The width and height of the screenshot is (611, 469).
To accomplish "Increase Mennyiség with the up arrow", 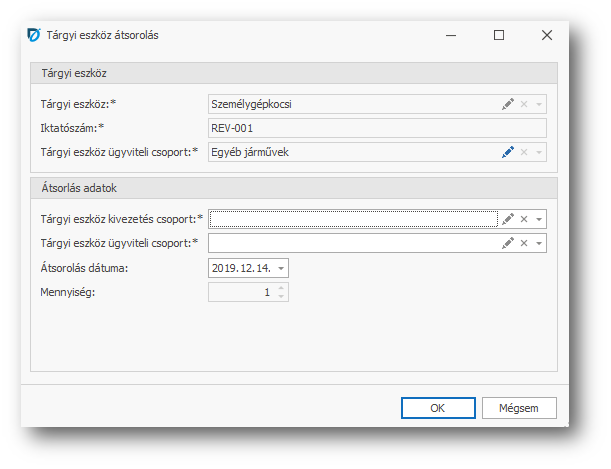I will pyautogui.click(x=281, y=288).
